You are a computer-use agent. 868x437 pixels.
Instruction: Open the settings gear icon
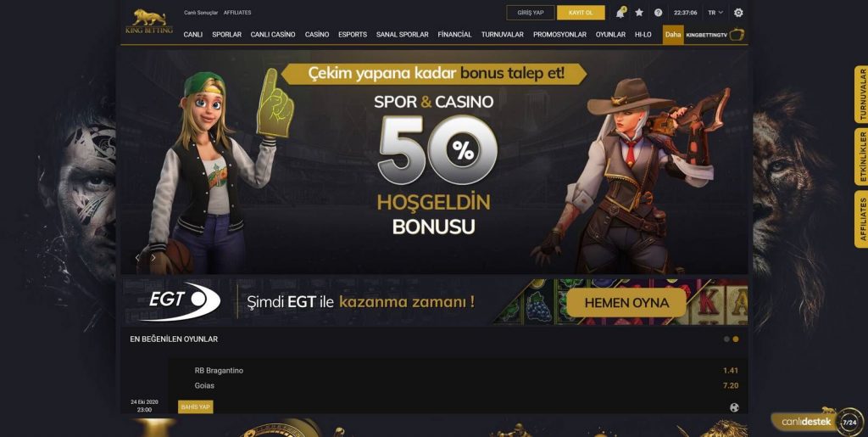[x=738, y=12]
